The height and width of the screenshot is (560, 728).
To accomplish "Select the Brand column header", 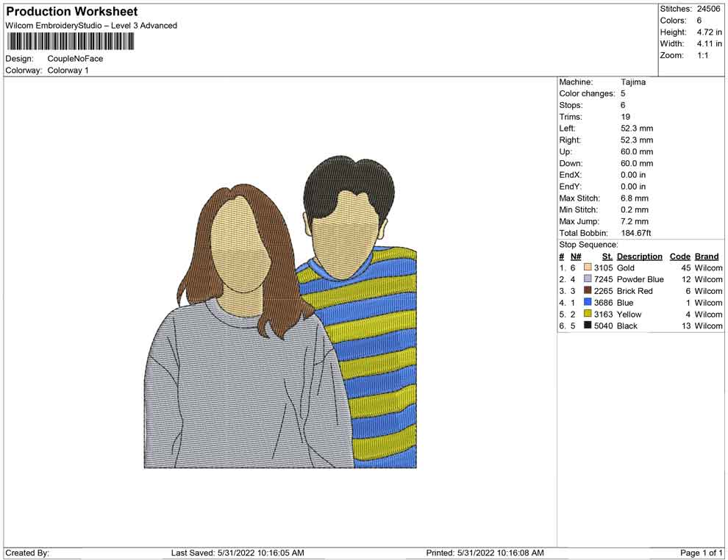I will 707,256.
